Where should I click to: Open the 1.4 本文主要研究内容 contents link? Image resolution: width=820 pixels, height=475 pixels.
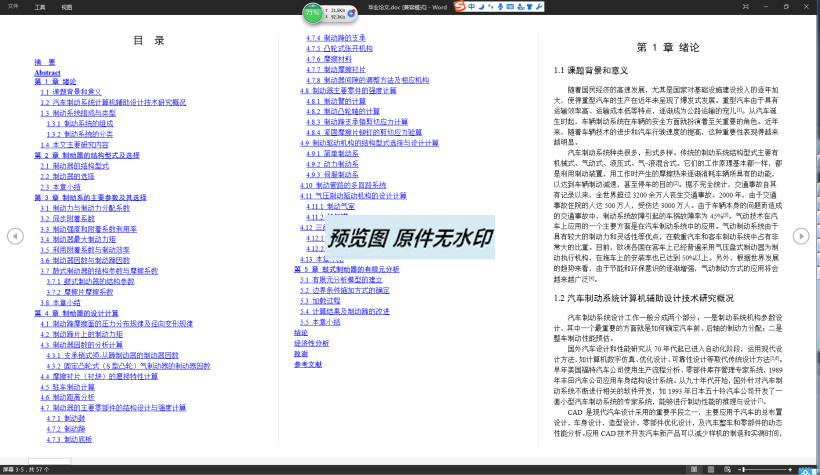75,145
